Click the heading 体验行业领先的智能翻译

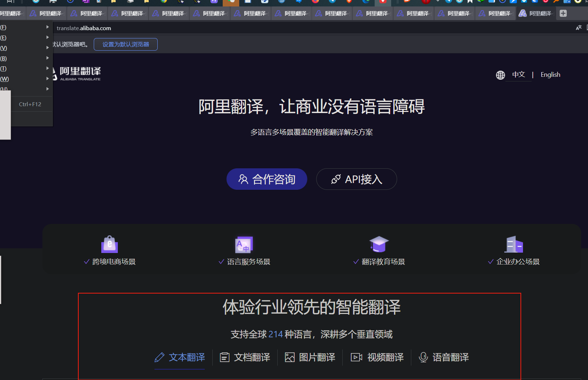point(312,307)
